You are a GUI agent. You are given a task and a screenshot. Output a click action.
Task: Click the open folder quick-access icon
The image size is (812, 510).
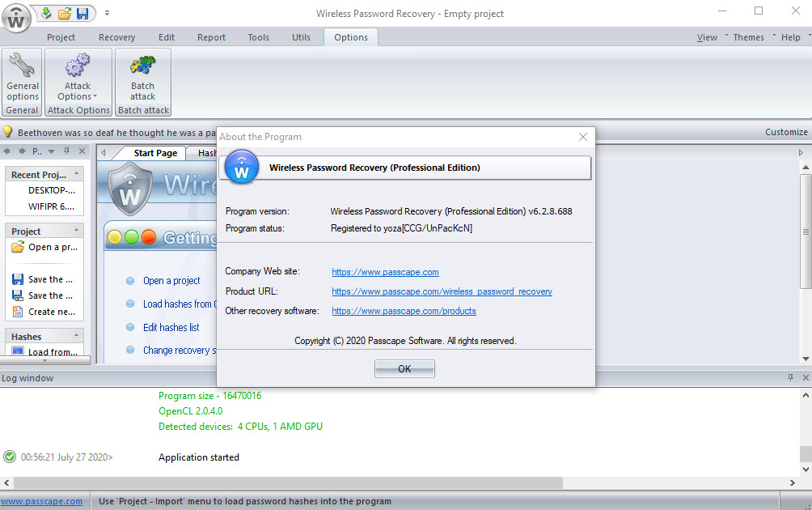pos(65,14)
